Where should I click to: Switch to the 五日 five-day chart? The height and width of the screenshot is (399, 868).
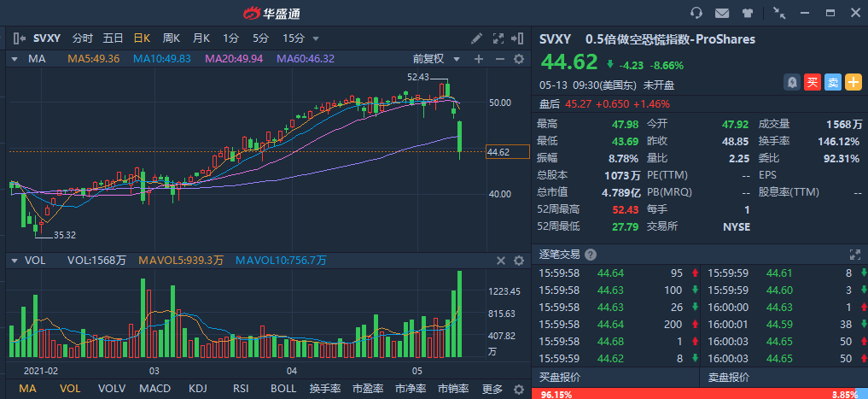(x=113, y=38)
